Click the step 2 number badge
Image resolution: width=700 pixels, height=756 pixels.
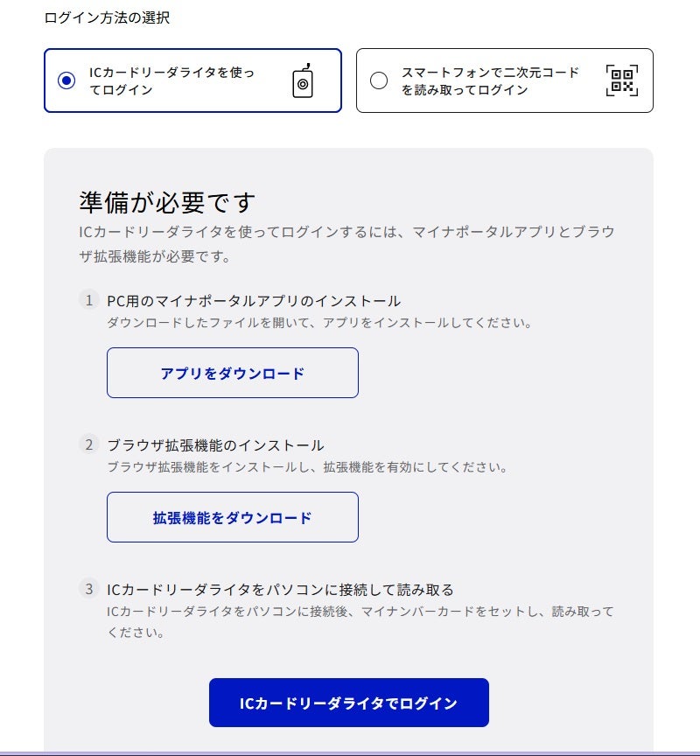point(88,444)
